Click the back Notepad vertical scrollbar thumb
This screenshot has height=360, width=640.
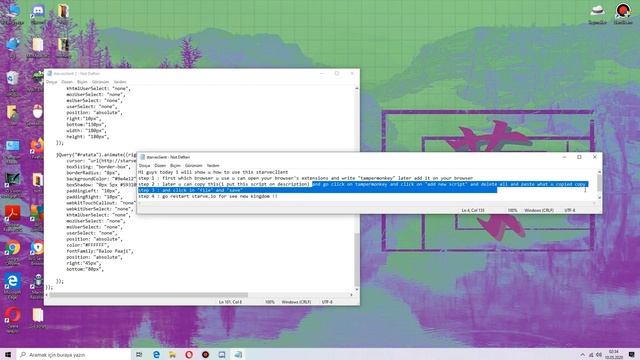(x=357, y=260)
